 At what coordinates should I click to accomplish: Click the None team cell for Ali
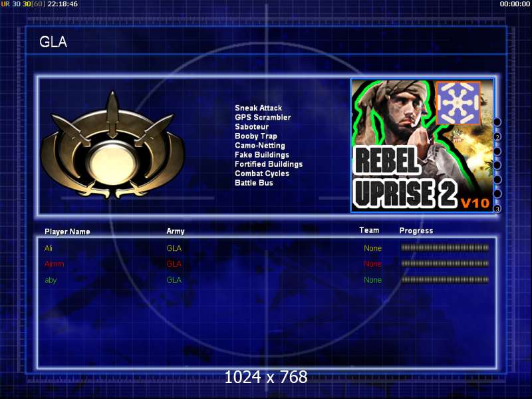(x=372, y=248)
